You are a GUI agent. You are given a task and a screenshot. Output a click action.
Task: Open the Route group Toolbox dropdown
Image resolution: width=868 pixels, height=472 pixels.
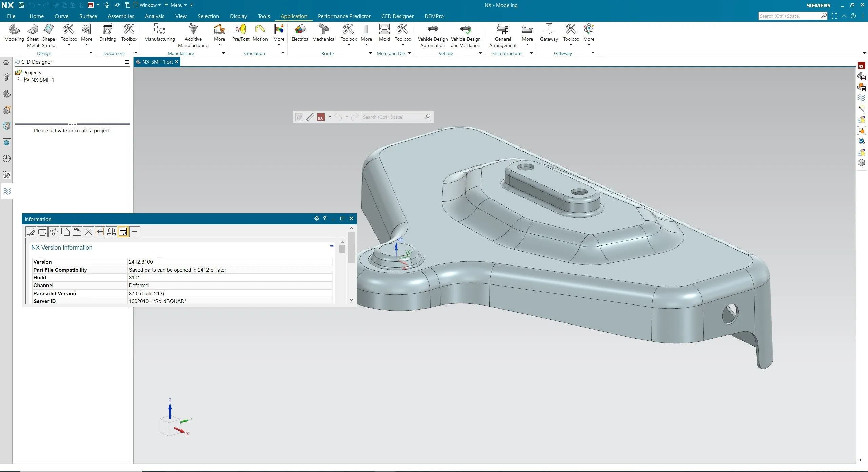coord(349,35)
